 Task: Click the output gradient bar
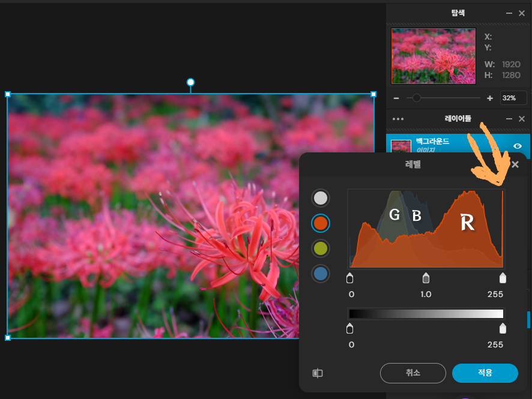point(426,314)
